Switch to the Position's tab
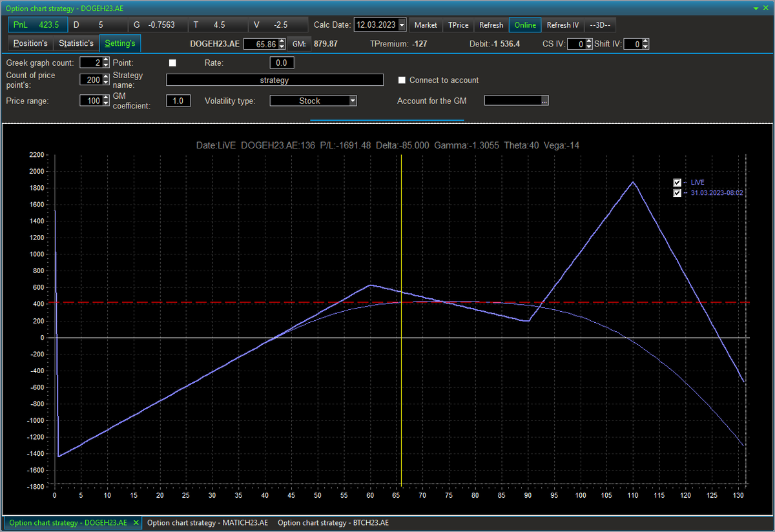 [x=30, y=43]
